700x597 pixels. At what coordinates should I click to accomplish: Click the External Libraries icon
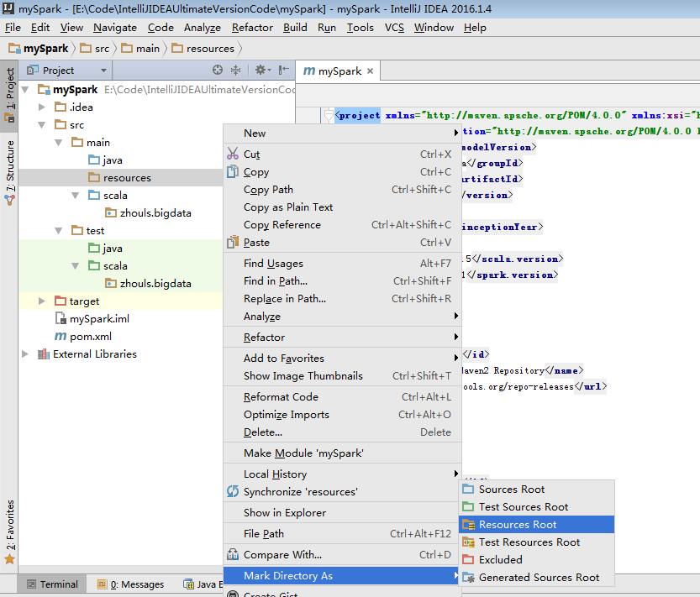pos(44,353)
